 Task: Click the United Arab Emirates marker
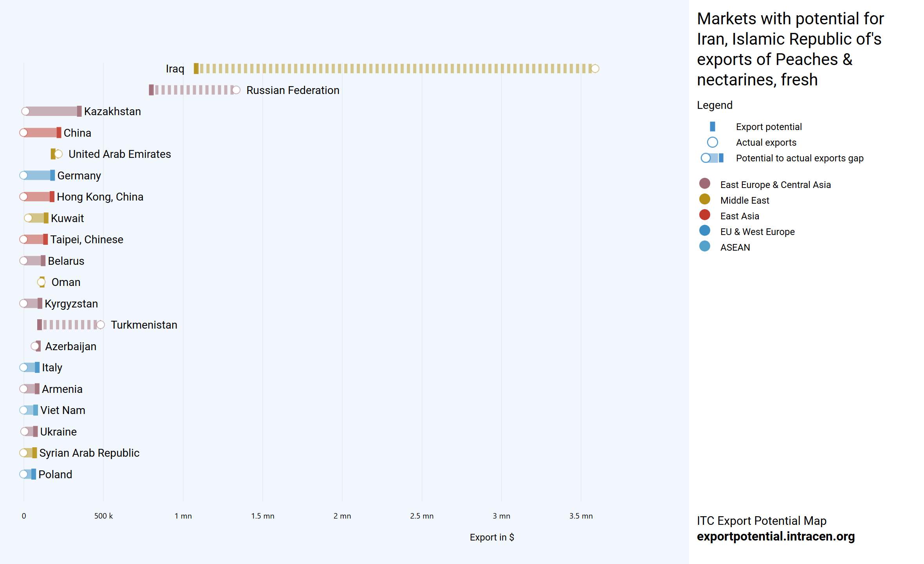point(56,154)
